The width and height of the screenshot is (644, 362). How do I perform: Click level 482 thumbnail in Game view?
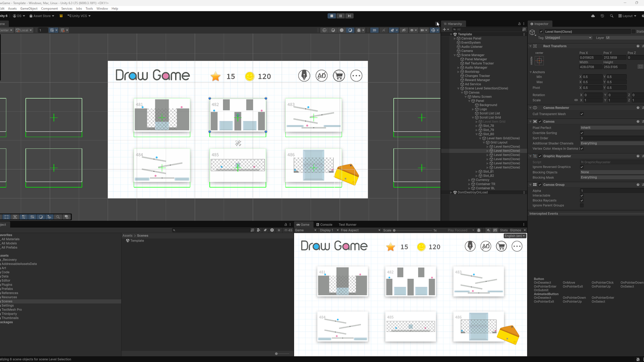click(411, 282)
